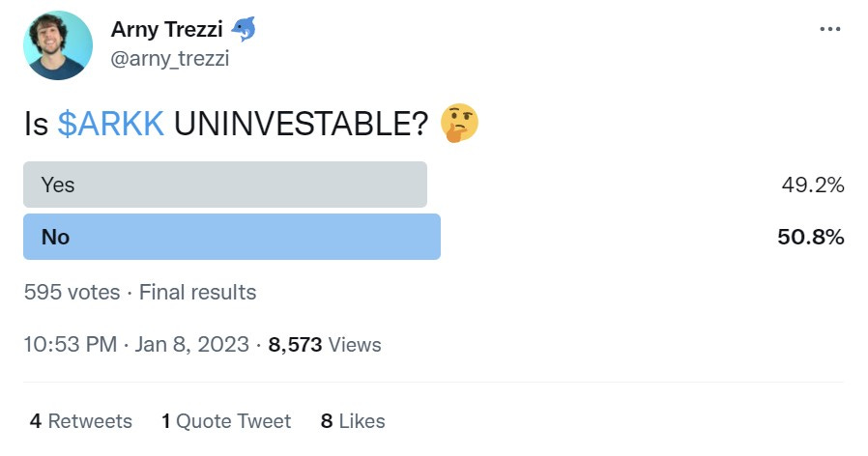
Task: Select the Yes poll result bar
Action: click(225, 185)
